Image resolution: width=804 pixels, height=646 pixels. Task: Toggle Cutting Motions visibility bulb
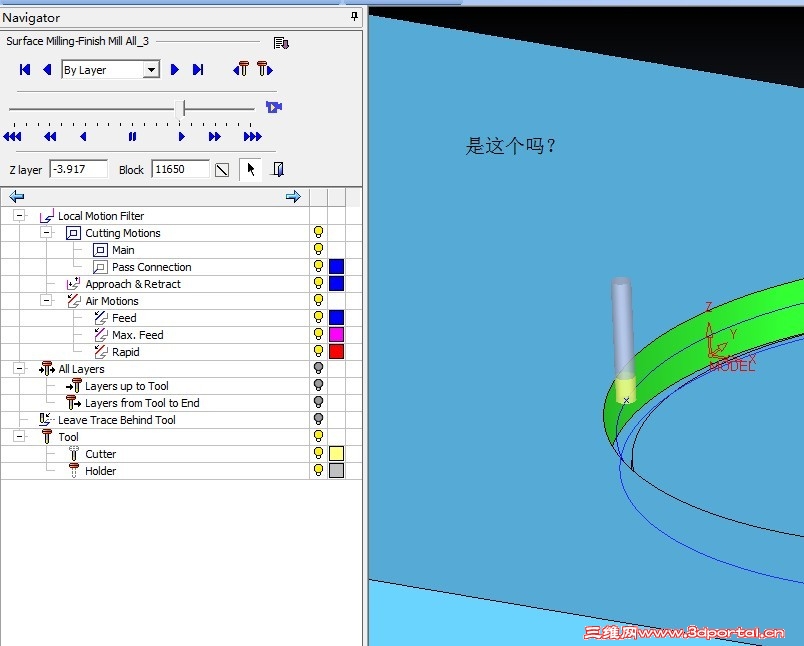point(318,232)
